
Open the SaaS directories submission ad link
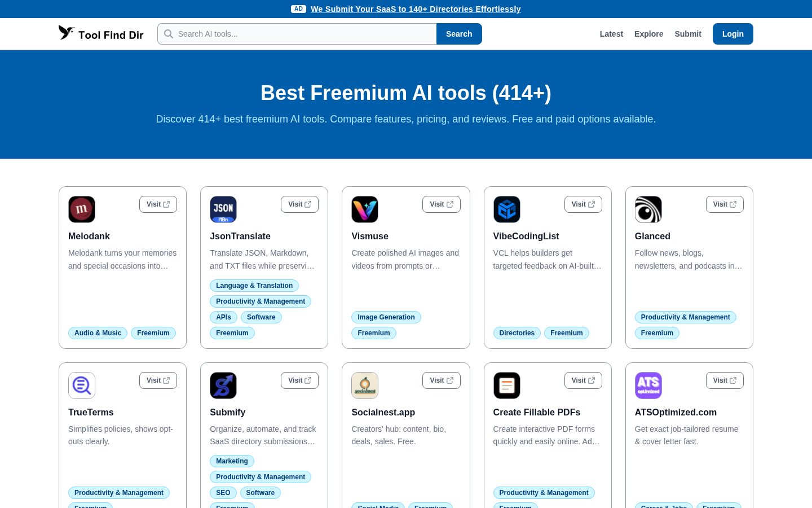coord(416,9)
